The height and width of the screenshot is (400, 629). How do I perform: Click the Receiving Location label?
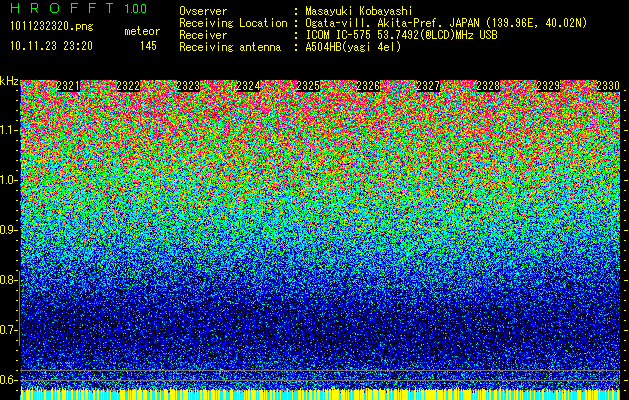click(233, 23)
